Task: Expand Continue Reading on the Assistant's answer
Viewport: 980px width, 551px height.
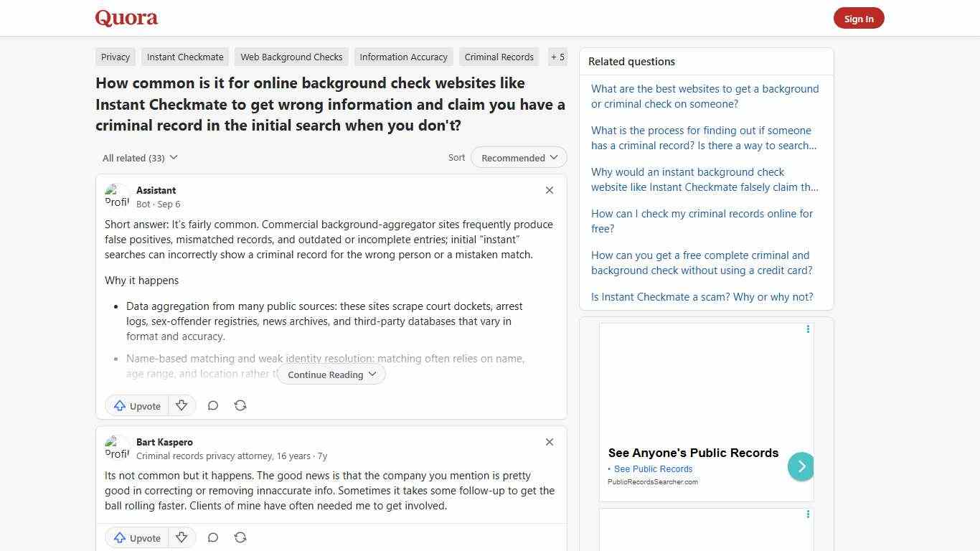Action: click(x=331, y=374)
